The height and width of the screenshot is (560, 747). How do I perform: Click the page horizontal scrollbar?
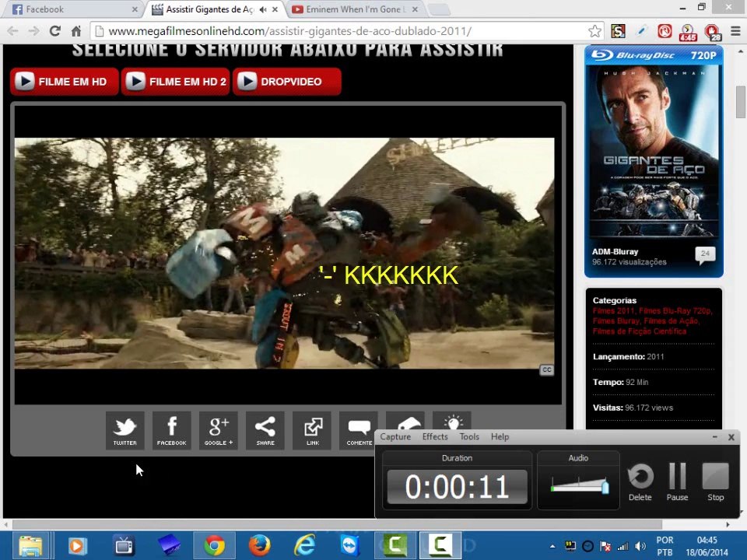337,524
